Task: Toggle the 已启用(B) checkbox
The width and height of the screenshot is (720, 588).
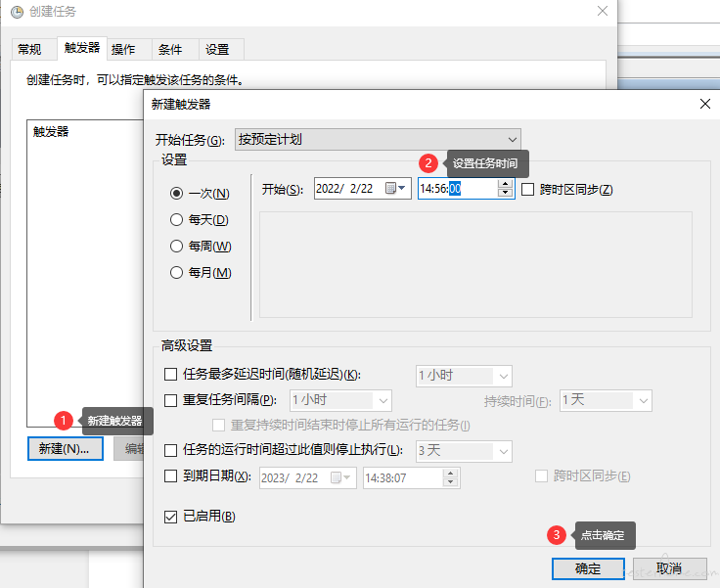Action: [170, 517]
